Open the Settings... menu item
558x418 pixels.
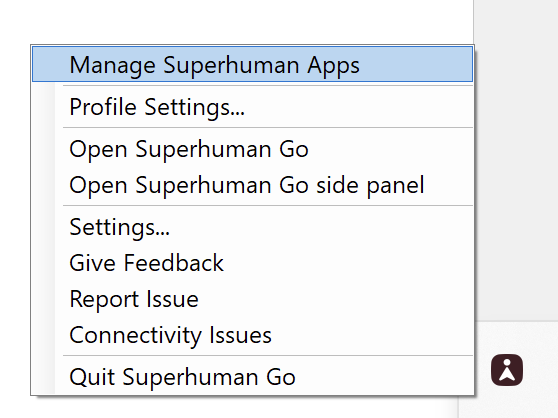(x=252, y=227)
